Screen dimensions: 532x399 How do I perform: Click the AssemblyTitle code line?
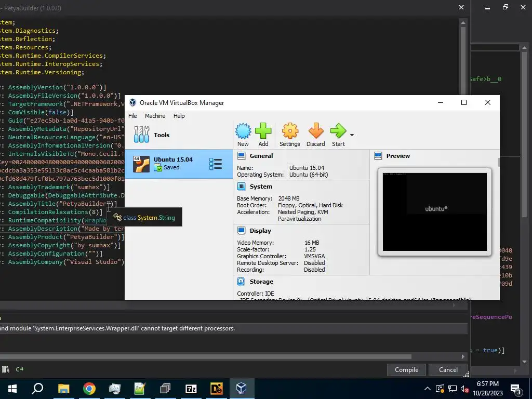click(58, 204)
